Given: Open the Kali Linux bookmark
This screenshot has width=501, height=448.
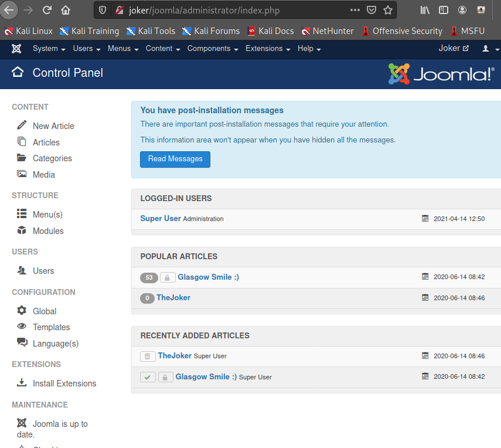Looking at the screenshot, I should (29, 31).
